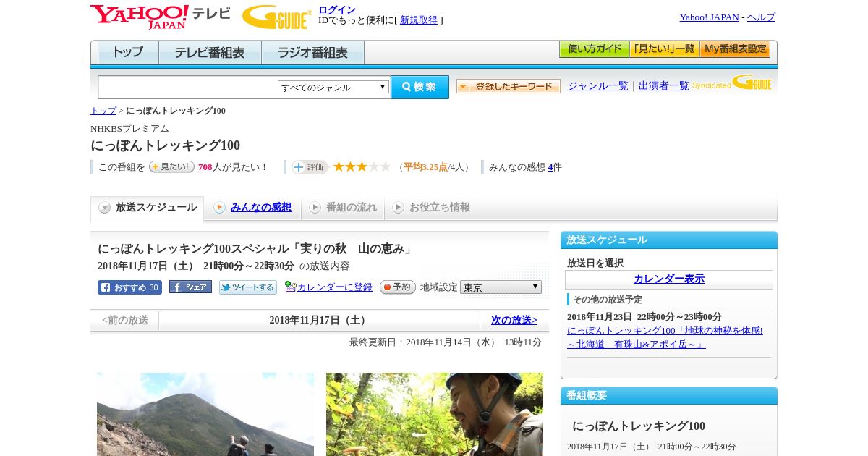Open the ヘルプ link
The width and height of the screenshot is (868, 456).
click(x=761, y=17)
